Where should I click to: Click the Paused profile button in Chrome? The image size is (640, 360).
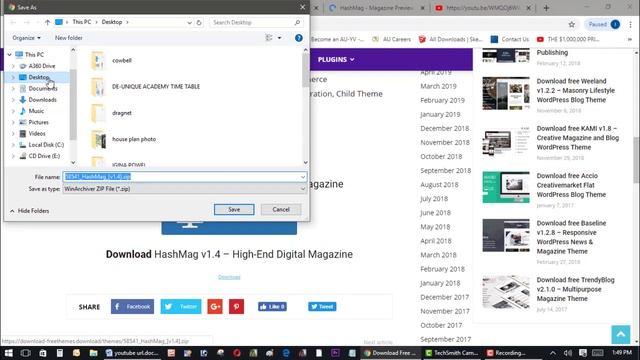(x=603, y=24)
